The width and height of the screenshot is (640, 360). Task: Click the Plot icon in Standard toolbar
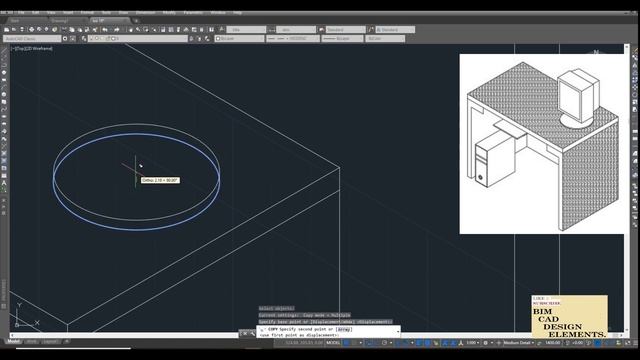click(x=31, y=29)
